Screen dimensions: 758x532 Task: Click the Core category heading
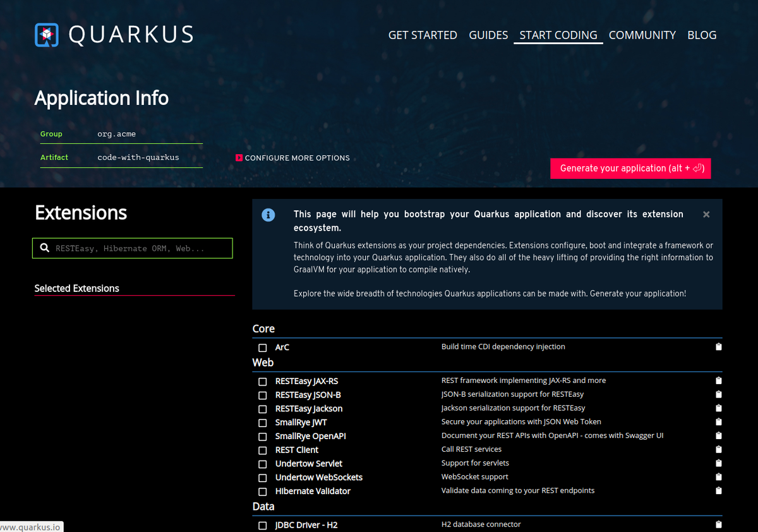pyautogui.click(x=263, y=329)
